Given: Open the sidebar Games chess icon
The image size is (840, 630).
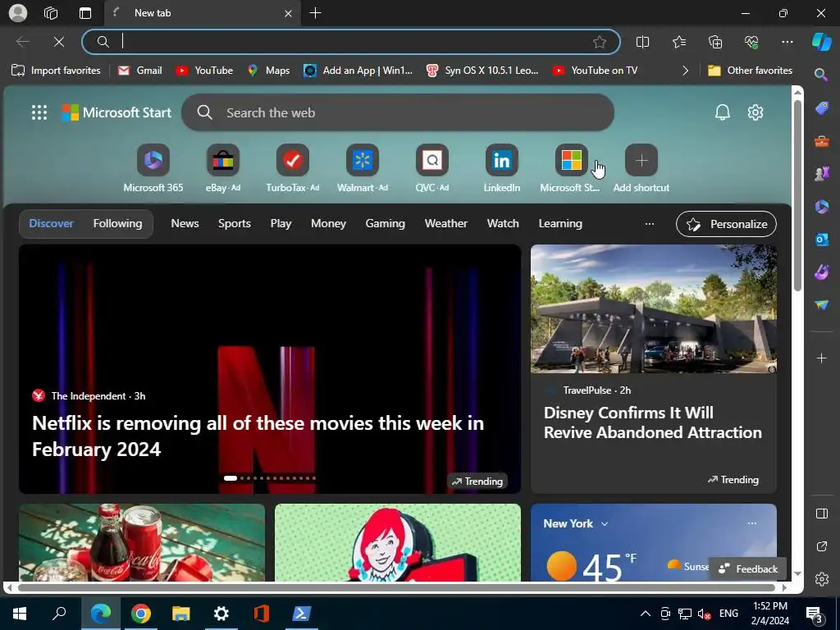Looking at the screenshot, I should (x=822, y=173).
